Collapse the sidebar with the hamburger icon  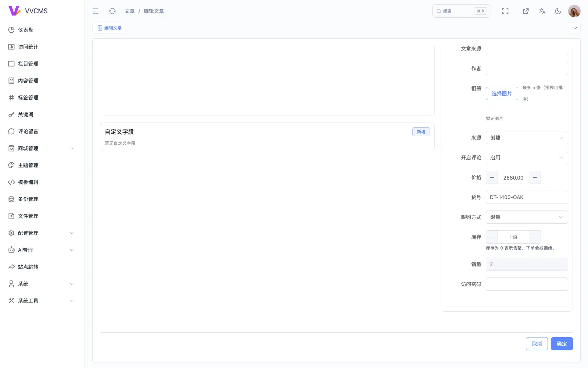pos(96,11)
